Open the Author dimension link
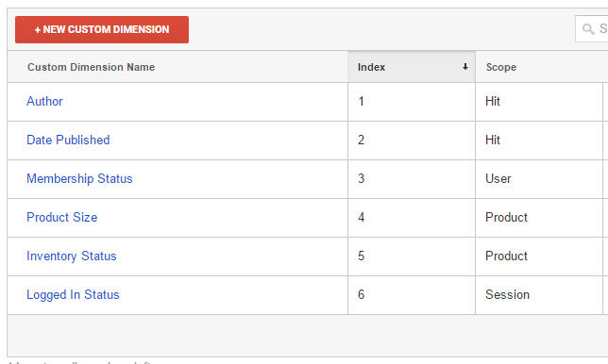 coord(44,102)
